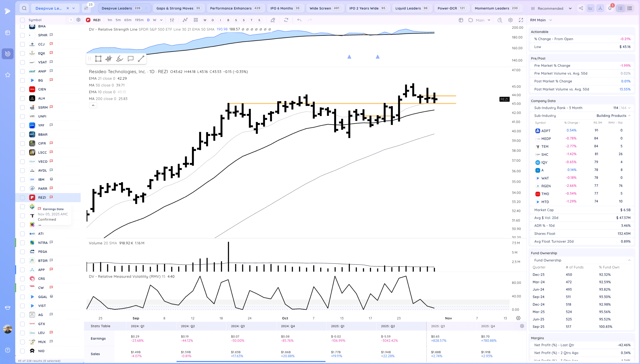Check the CIEN row checkbox
Image resolution: width=640 pixels, height=364 pixels.
22,89
